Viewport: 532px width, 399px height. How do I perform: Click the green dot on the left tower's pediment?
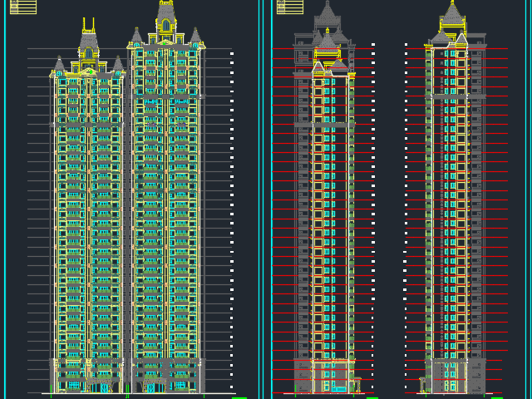click(x=91, y=72)
